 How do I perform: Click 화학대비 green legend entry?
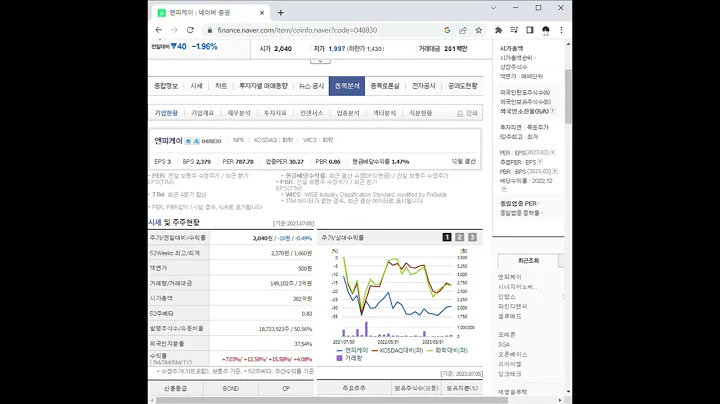coord(447,350)
